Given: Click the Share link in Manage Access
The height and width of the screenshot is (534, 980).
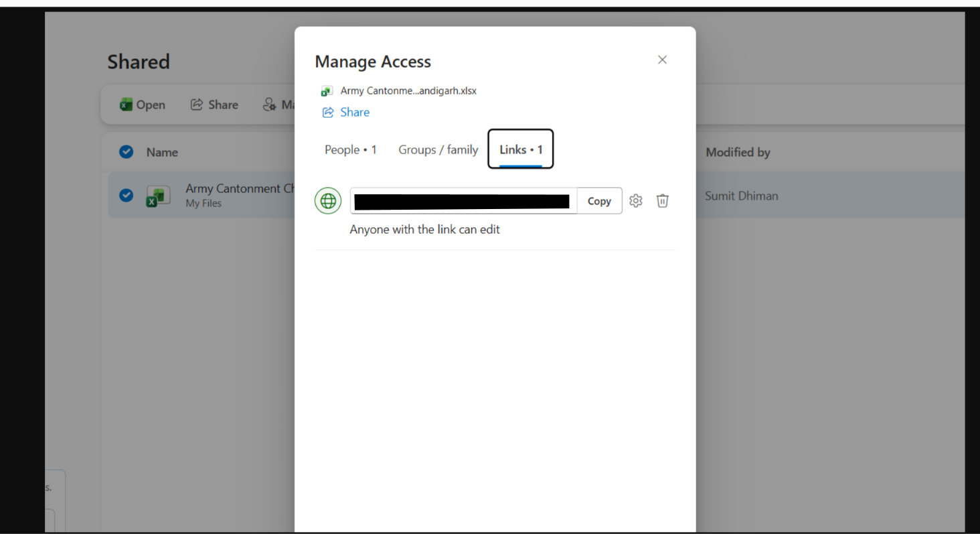Looking at the screenshot, I should click(x=346, y=112).
